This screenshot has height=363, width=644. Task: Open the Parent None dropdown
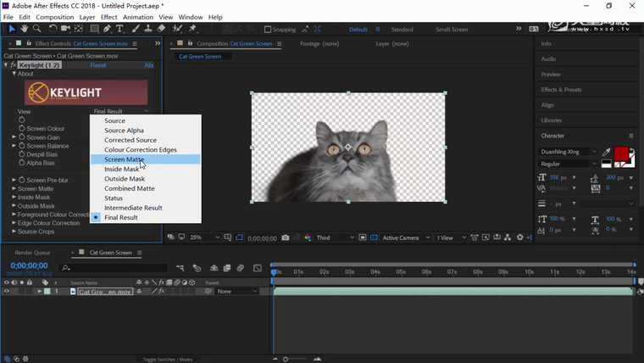pos(236,292)
